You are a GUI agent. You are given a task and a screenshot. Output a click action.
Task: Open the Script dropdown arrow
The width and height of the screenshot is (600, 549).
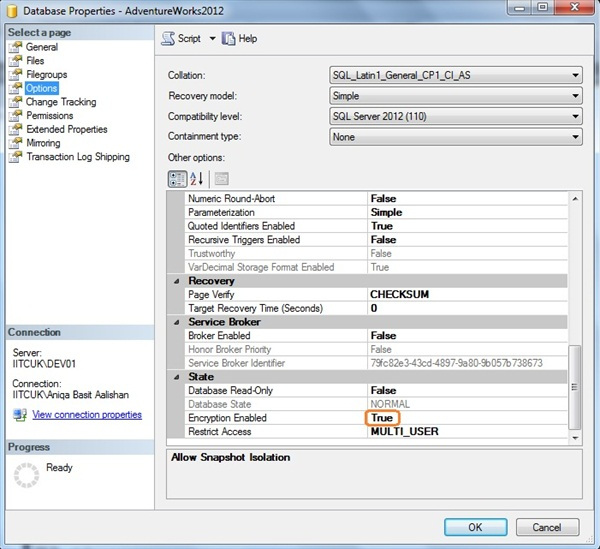[212, 39]
